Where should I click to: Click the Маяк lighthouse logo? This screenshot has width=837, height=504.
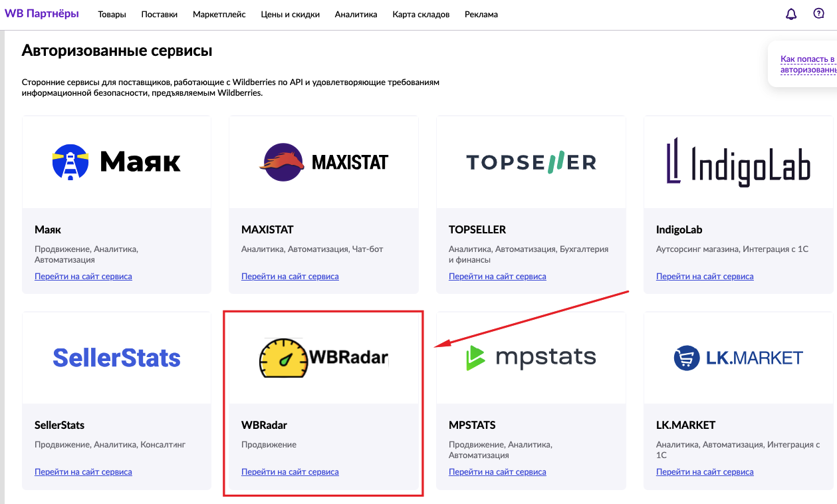[x=70, y=162]
